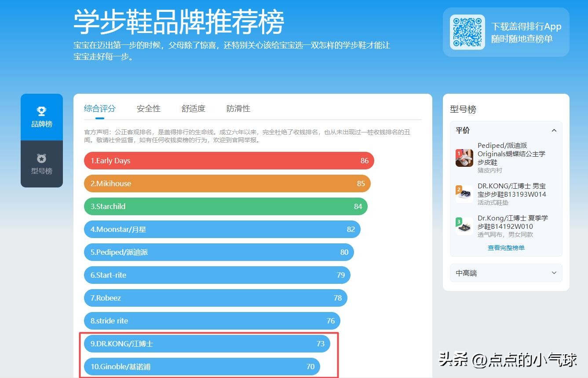Click the Pediped 蝴蝶结公主学步皮鞋 thumbnail
This screenshot has height=378, width=588.
464,158
